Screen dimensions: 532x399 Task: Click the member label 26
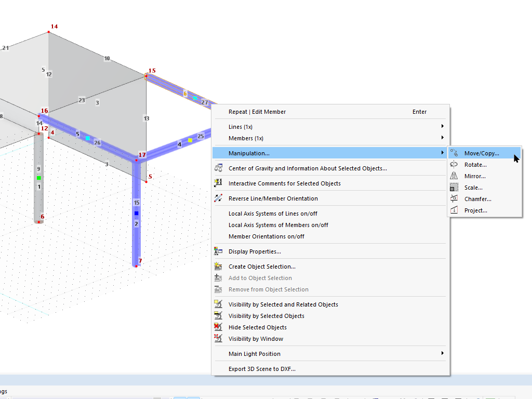[97, 142]
